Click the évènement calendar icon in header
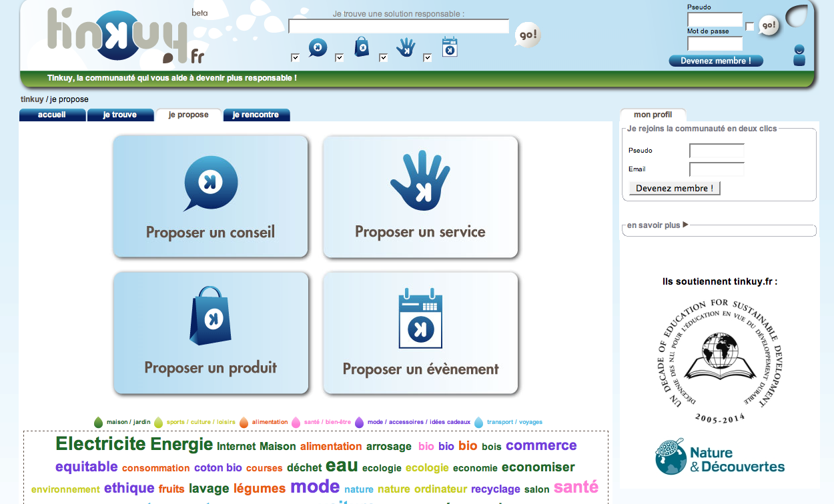This screenshot has height=504, width=834. click(450, 47)
